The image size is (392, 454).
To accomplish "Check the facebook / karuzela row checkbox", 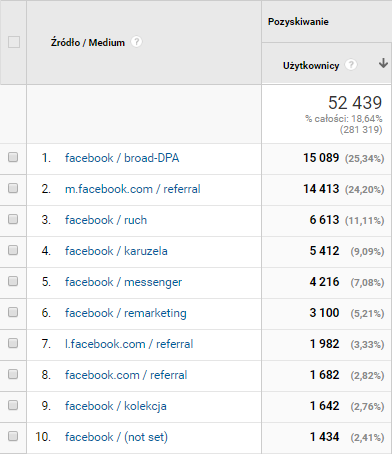I will 13,250.
